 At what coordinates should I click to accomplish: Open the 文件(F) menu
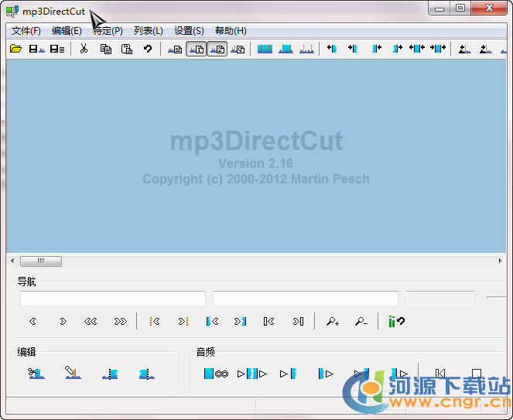(x=26, y=31)
